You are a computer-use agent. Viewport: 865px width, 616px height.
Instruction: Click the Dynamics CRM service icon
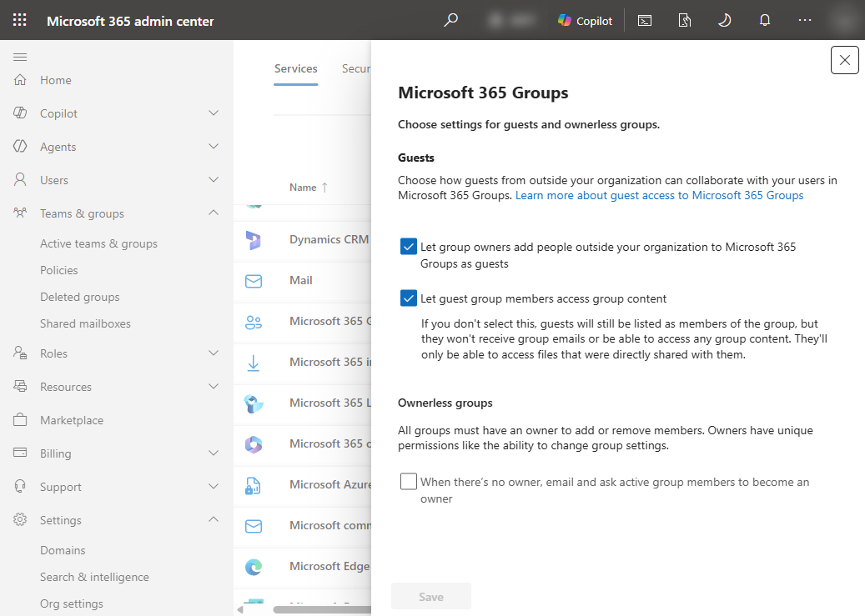[254, 240]
